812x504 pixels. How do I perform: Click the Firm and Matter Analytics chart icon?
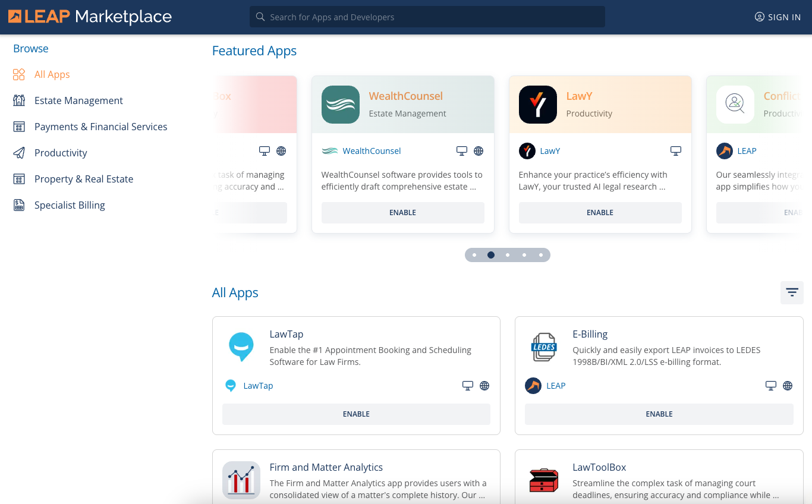click(241, 480)
